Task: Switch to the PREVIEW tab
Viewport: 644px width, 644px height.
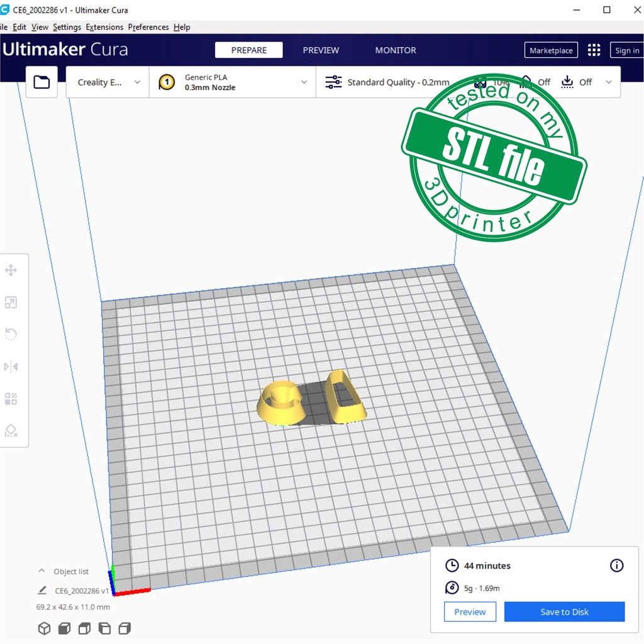Action: pos(321,50)
